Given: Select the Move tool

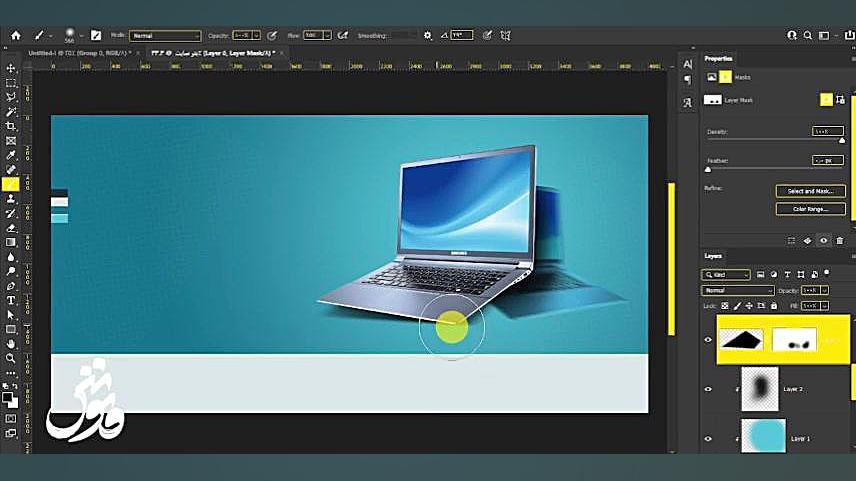Looking at the screenshot, I should [10, 68].
